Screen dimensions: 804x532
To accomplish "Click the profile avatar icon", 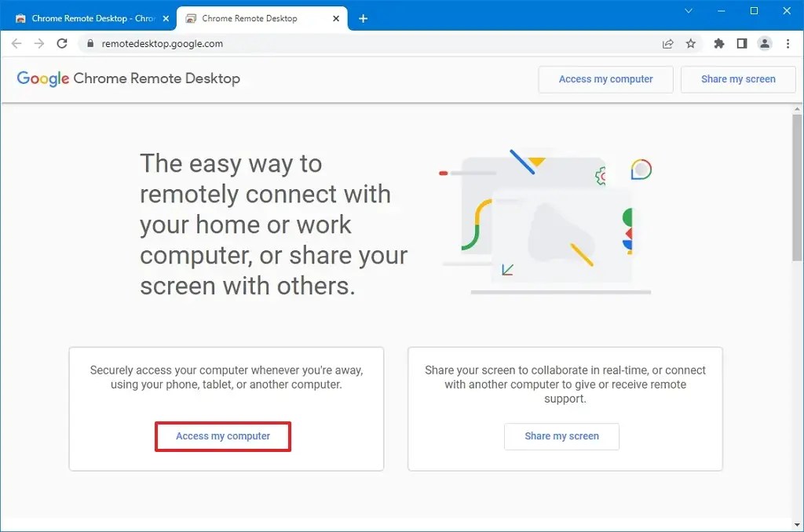I will 765,44.
